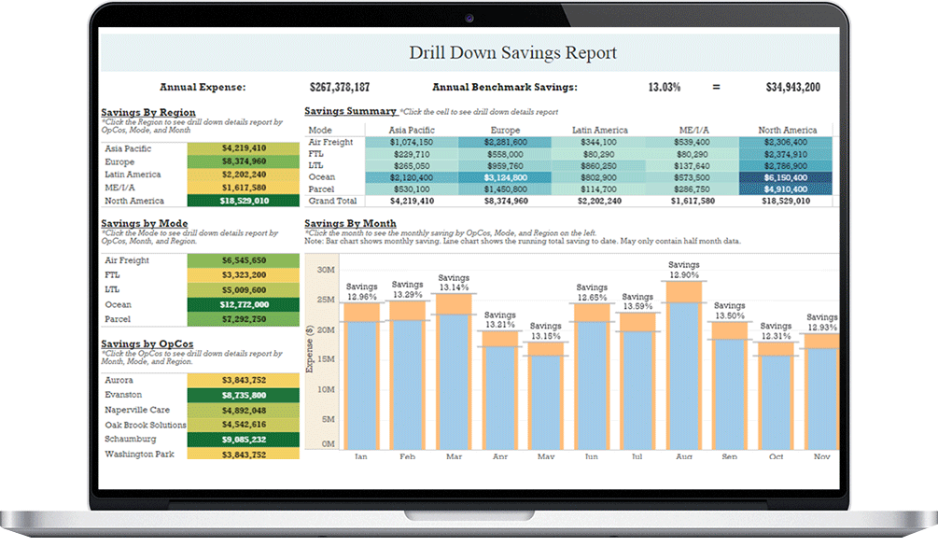Viewport: 938px width, 560px height.
Task: Select the Jun bar with 12.65% savings
Action: point(592,377)
